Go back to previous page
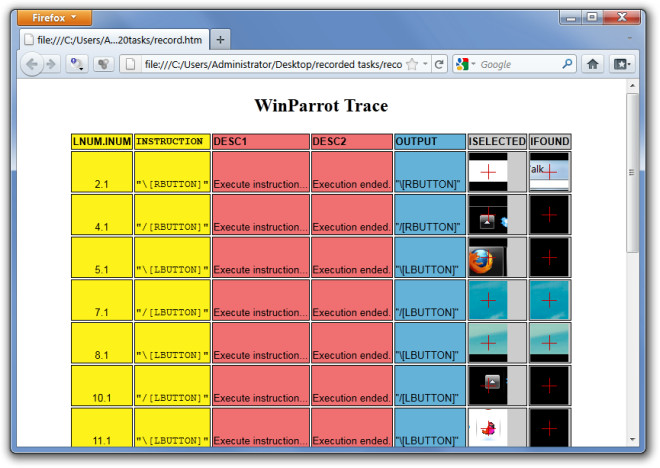Screen dimensions: 660x468 click(32, 64)
